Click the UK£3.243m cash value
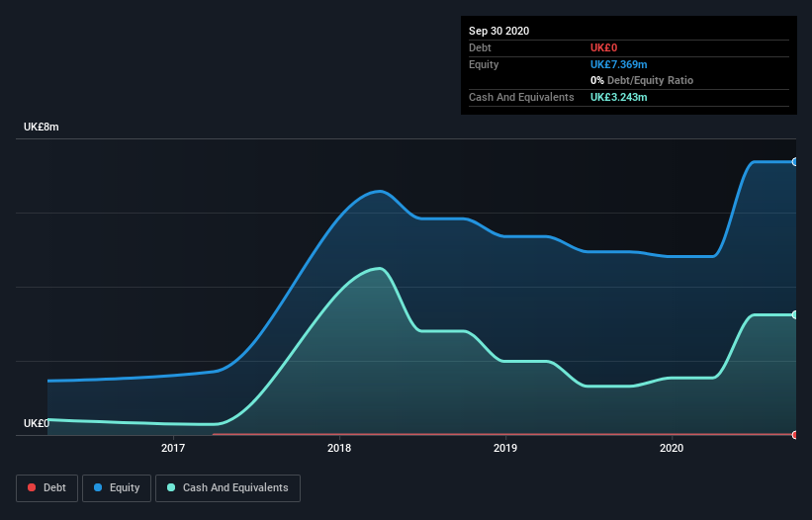812x520 pixels. pos(619,97)
